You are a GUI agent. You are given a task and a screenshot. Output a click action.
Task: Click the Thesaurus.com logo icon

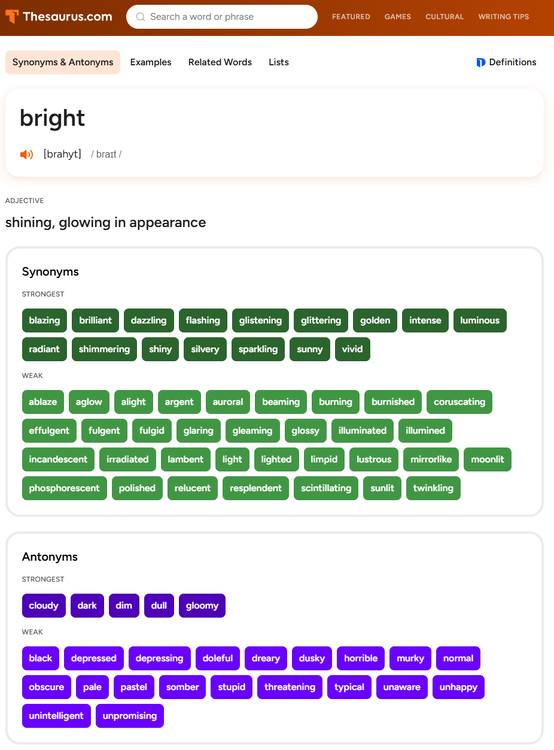pos(12,17)
